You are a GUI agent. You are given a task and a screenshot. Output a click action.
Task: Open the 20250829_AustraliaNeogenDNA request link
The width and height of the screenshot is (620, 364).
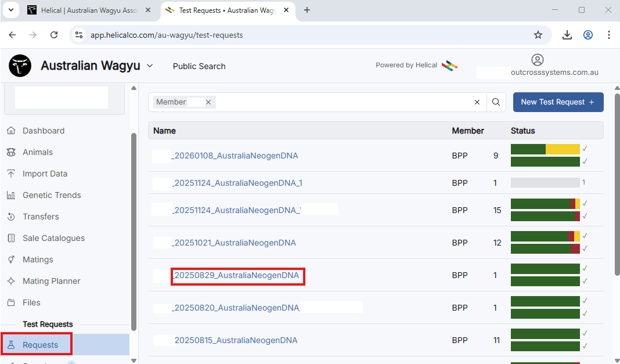(237, 275)
